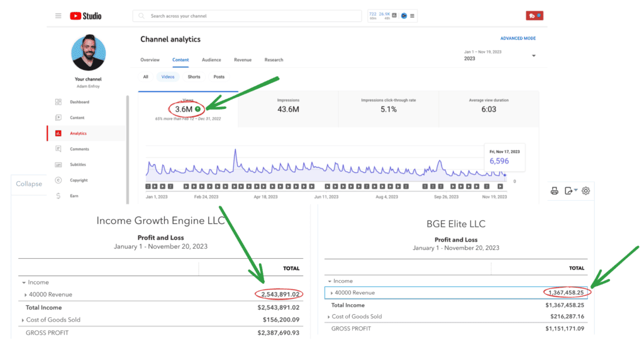Click the 1,367,458.25 revenue amount
Viewport: 644px width, 345px height.
pos(566,293)
